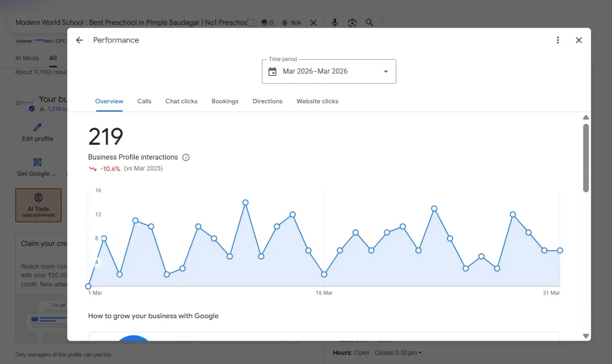612x364 pixels.
Task: Open the three-dot more options menu
Action: click(557, 40)
